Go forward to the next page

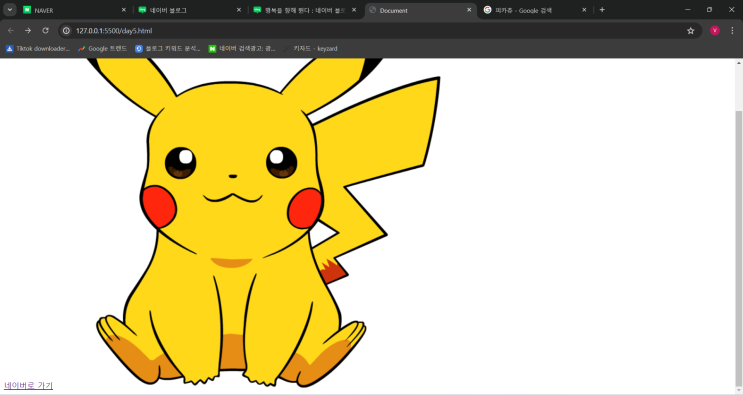(x=28, y=31)
